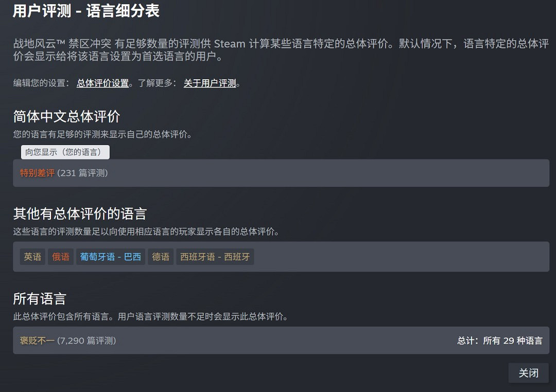
Task: Select the 英语 language tag
Action: 32,257
